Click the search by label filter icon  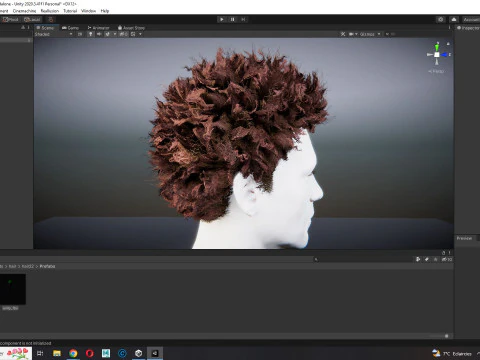click(x=427, y=259)
